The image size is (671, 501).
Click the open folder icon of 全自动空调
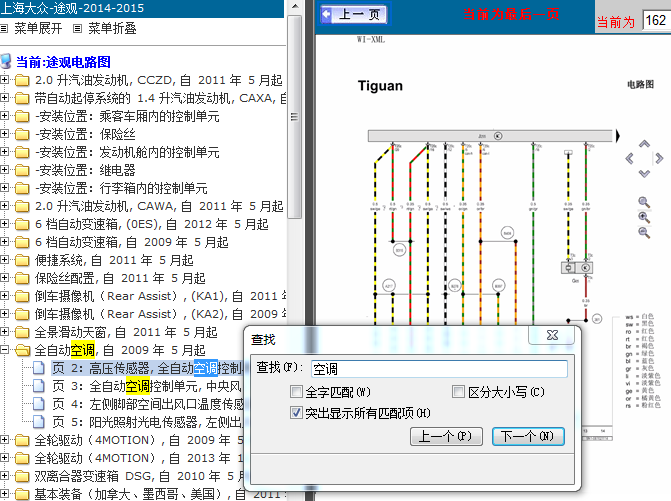(x=22, y=350)
